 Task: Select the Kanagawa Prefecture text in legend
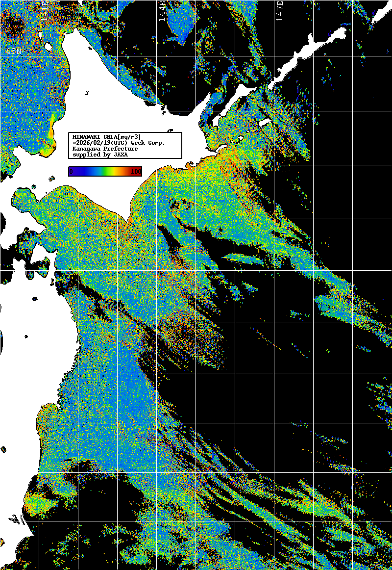click(105, 149)
